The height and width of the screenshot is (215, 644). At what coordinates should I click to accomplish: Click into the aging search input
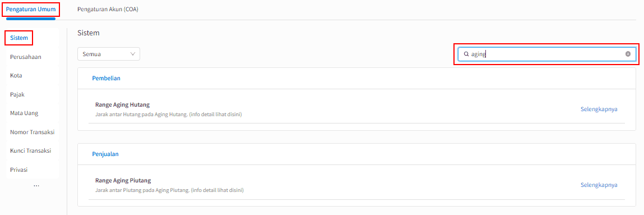[546, 54]
